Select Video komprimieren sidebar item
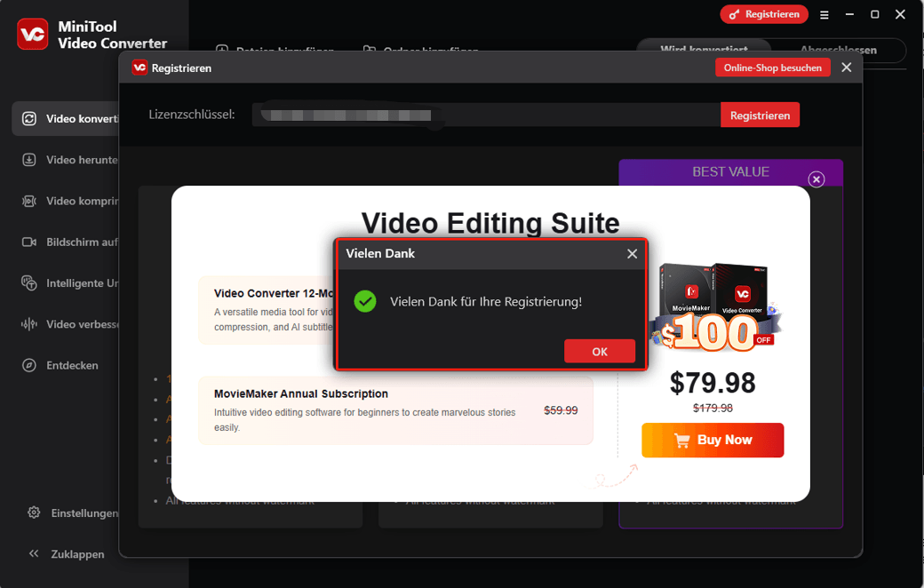The image size is (924, 588). pos(66,201)
